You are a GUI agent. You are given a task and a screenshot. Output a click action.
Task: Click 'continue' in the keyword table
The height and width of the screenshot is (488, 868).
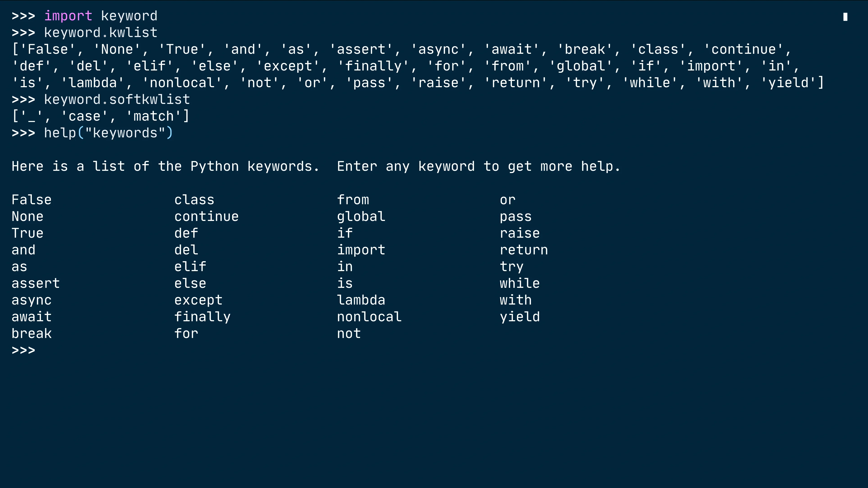click(207, 216)
